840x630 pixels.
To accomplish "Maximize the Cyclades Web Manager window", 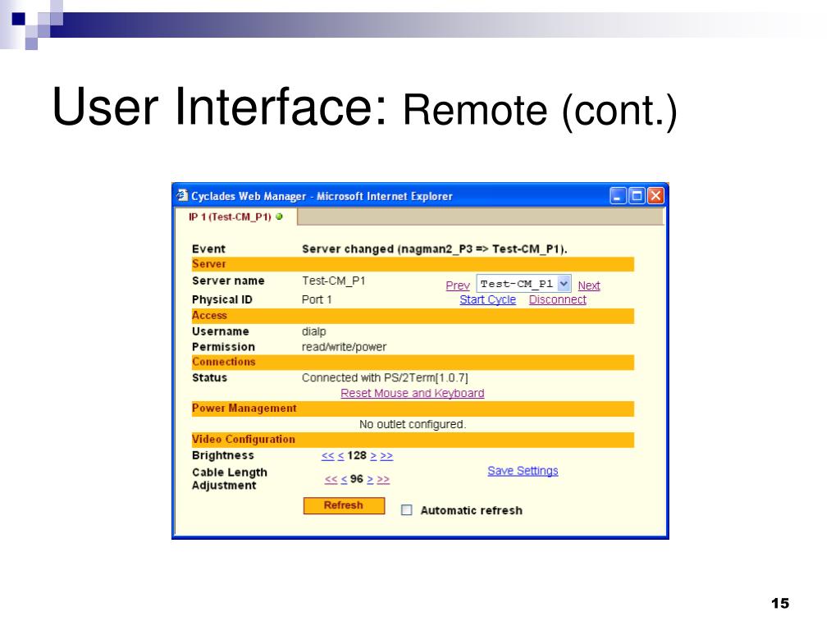I will coord(637,196).
